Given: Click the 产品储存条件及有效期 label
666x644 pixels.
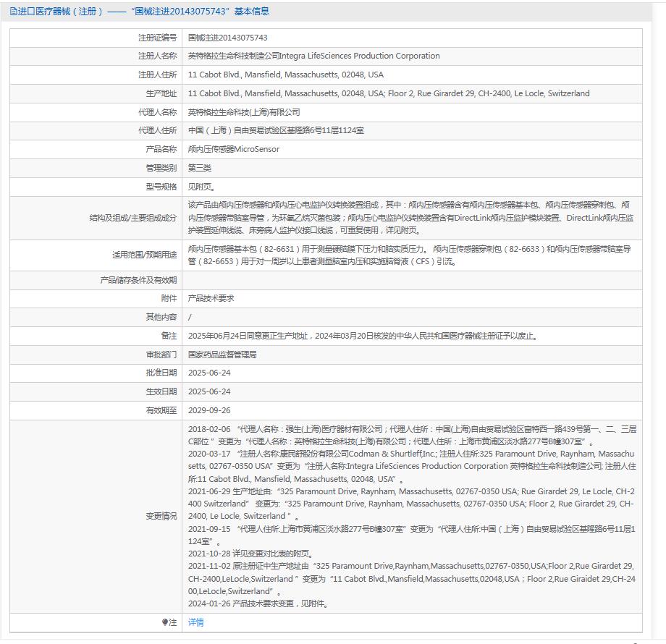Looking at the screenshot, I should 138,280.
